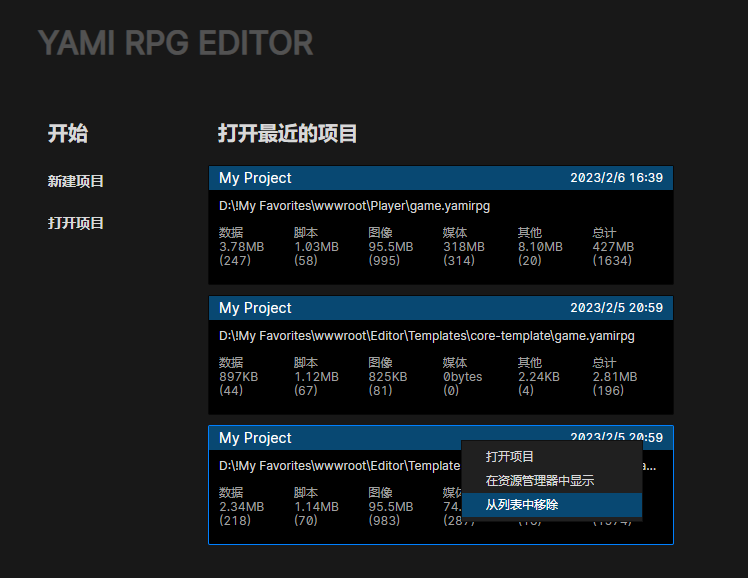The image size is (748, 578).
Task: Click the date 2023/2/6 16:39
Action: pos(616,178)
